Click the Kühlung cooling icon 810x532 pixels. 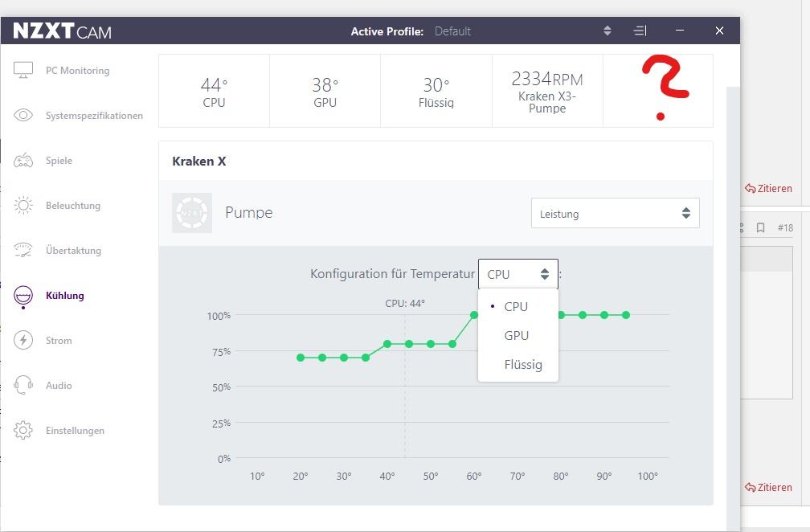(23, 296)
